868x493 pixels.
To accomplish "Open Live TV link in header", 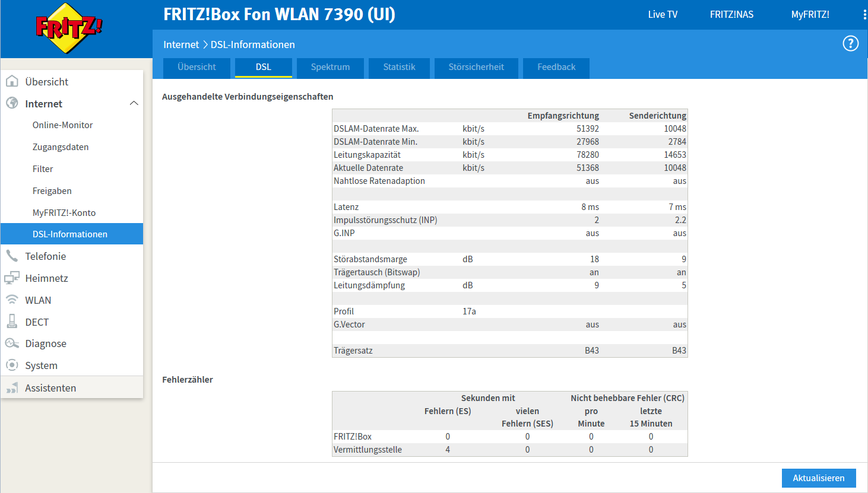I will click(x=663, y=14).
